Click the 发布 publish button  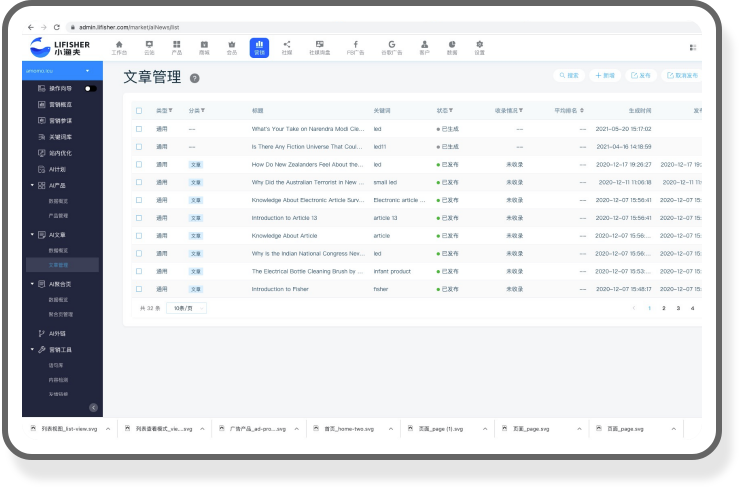coord(641,75)
